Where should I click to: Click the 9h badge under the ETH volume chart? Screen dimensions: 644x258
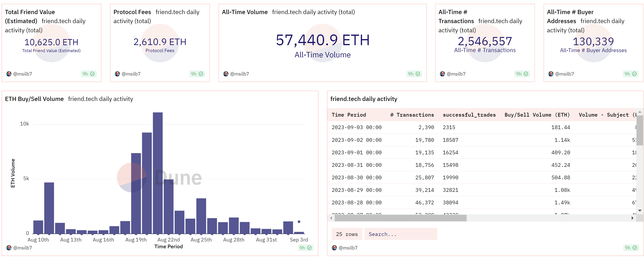point(305,248)
